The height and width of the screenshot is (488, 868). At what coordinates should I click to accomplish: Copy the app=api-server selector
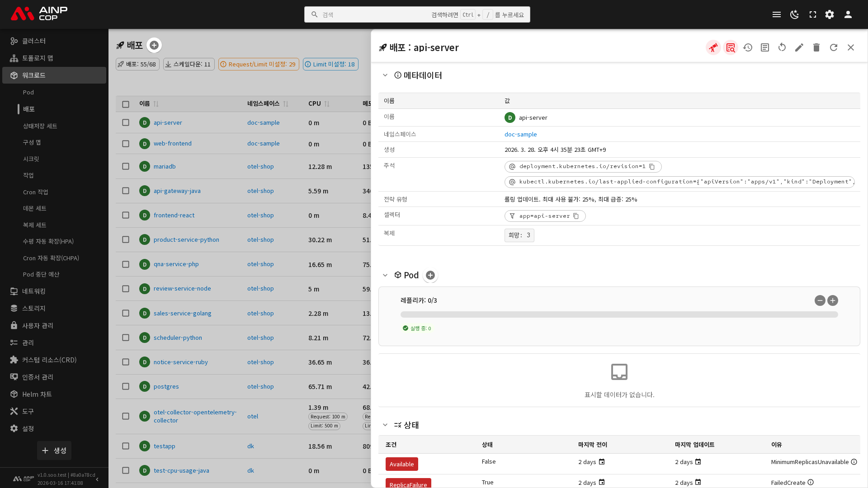point(576,216)
